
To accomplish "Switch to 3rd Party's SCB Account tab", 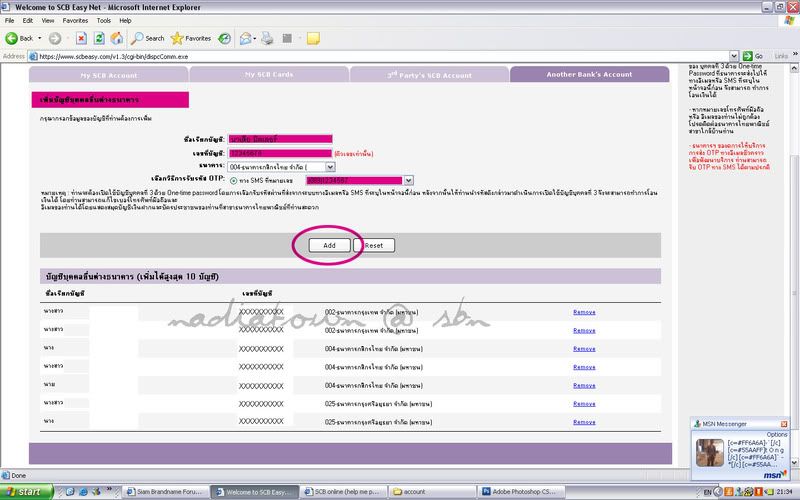I will point(429,75).
